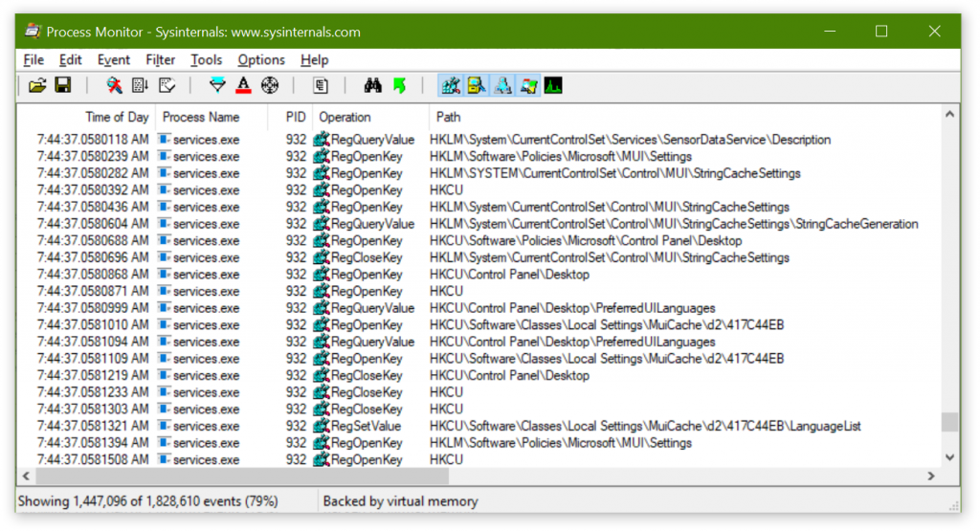This screenshot has height=532, width=980.
Task: Open Highlight settings with the red A icon
Action: click(x=244, y=85)
